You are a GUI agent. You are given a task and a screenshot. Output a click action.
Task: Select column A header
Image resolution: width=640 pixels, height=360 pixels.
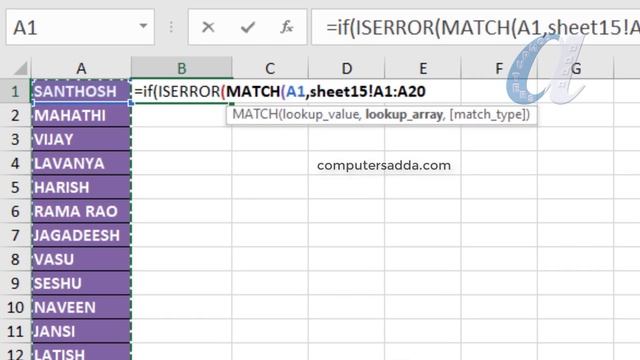(x=81, y=68)
